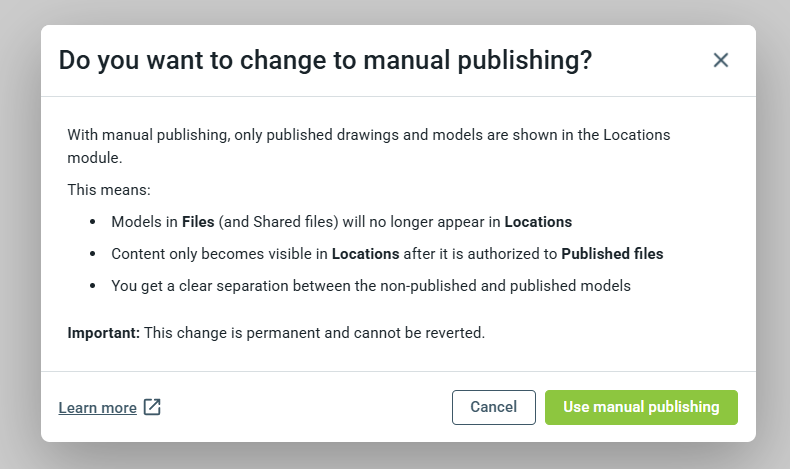Cancel the publishing mode change

tap(493, 407)
